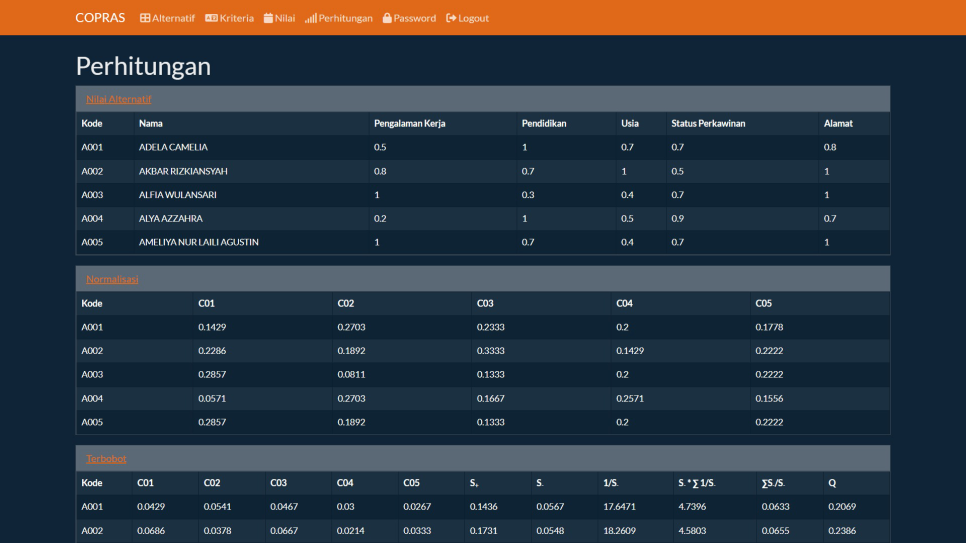Image resolution: width=966 pixels, height=543 pixels.
Task: Toggle the Normalisasi panel heading link
Action: coord(112,279)
